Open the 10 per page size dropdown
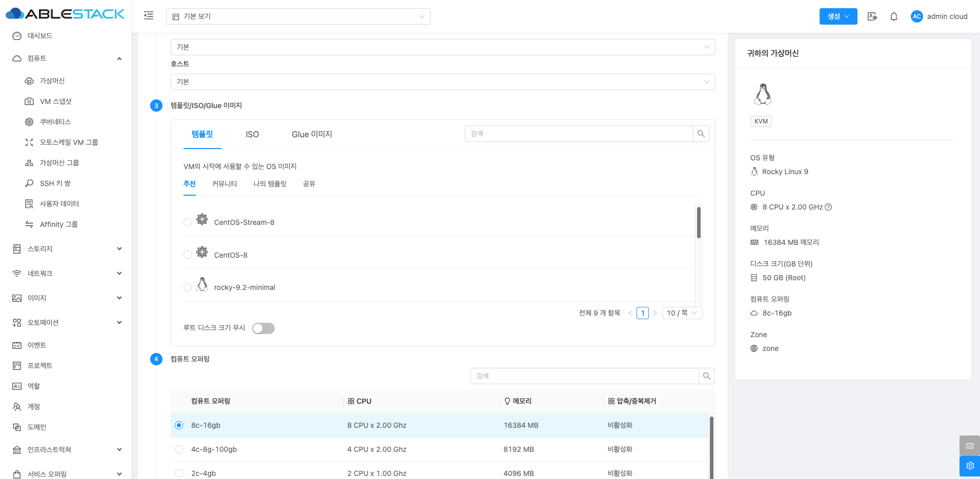This screenshot has width=980, height=479. pyautogui.click(x=682, y=313)
